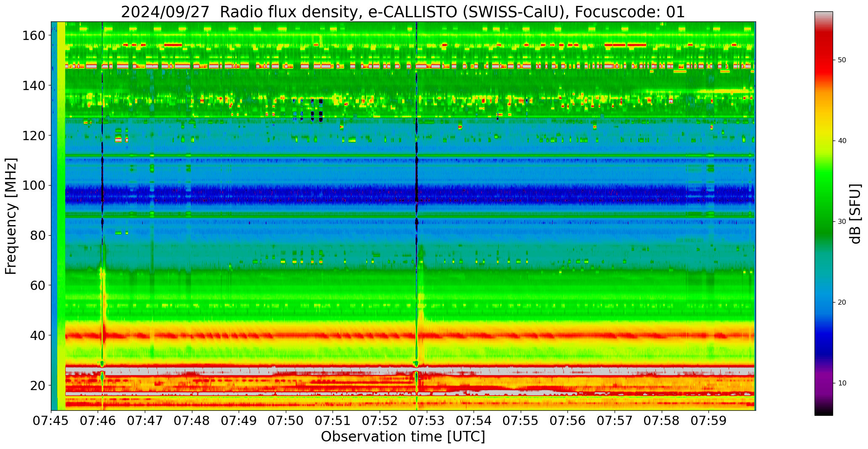Click the 120 MHz frequency tick label
868x449 pixels.
[34, 135]
